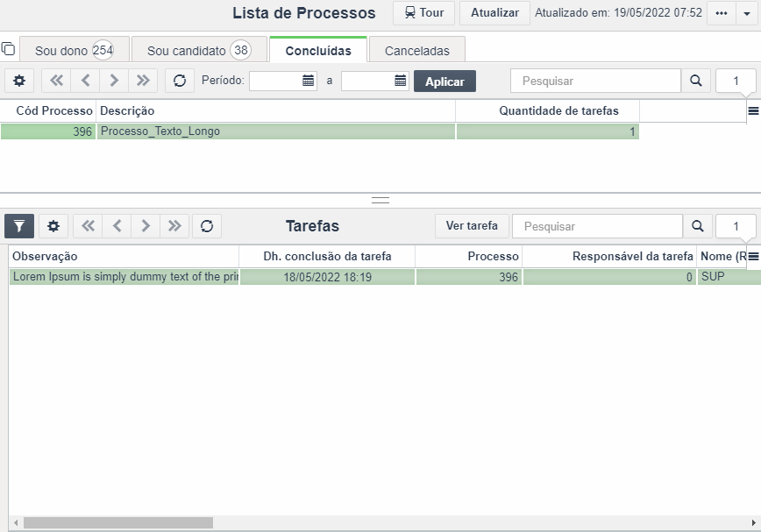
Task: Sort by Responsável da tarefa header
Action: (609, 257)
